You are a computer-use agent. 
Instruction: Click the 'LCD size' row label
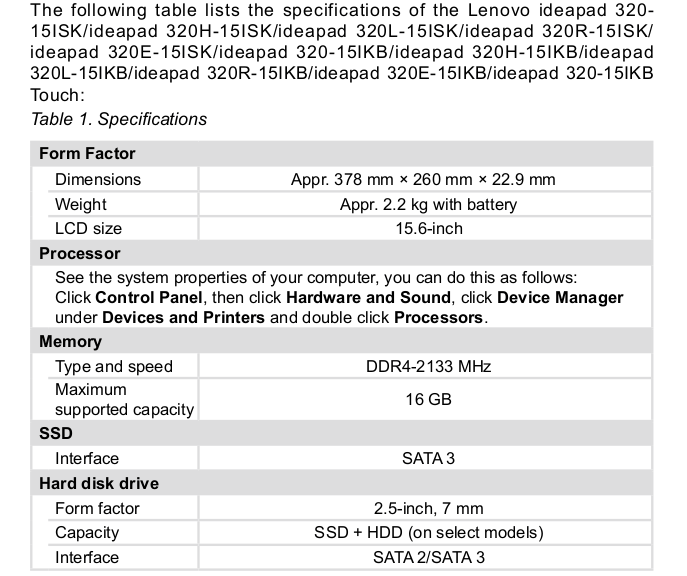pyautogui.click(x=88, y=229)
